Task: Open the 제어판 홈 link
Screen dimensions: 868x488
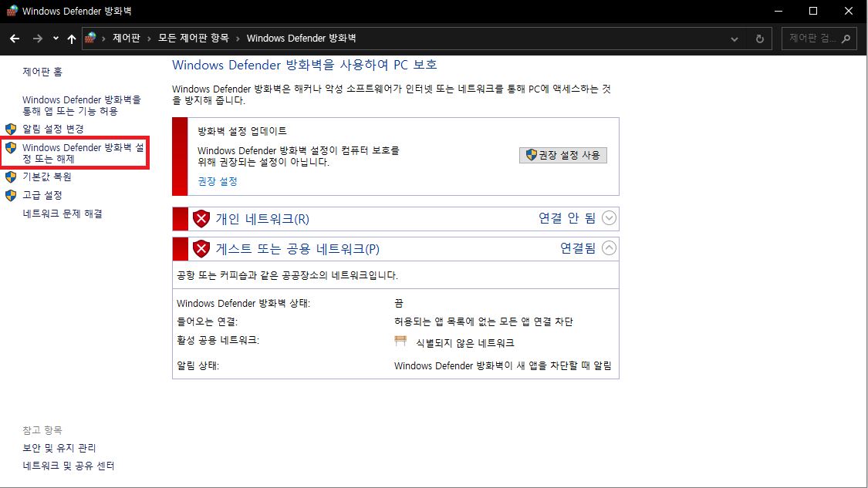Action: pos(42,72)
